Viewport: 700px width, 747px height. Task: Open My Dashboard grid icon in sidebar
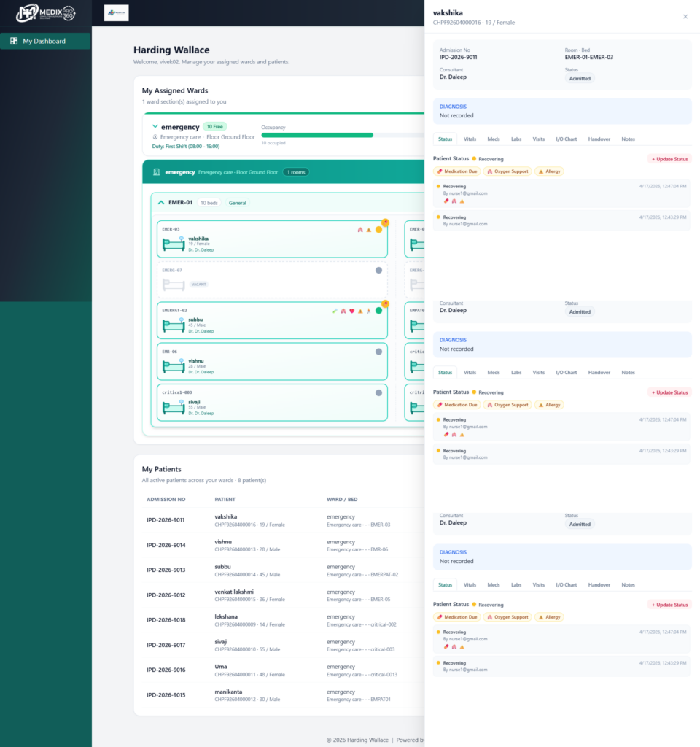[14, 41]
